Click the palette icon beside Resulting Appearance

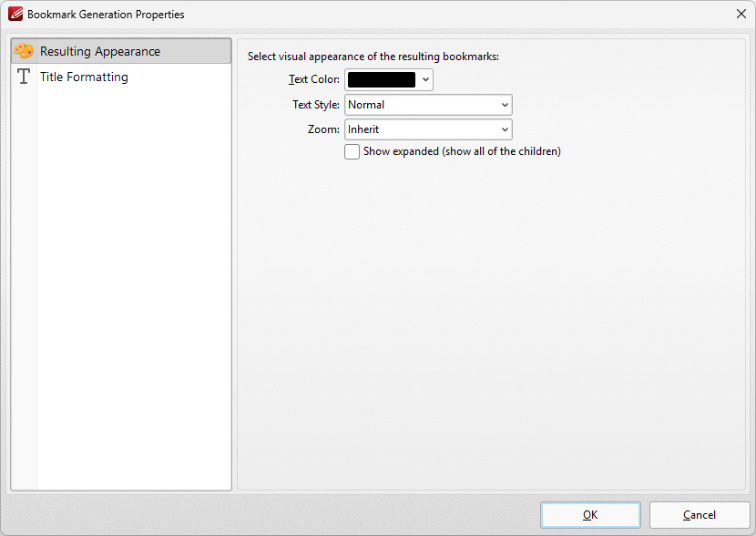[x=24, y=52]
